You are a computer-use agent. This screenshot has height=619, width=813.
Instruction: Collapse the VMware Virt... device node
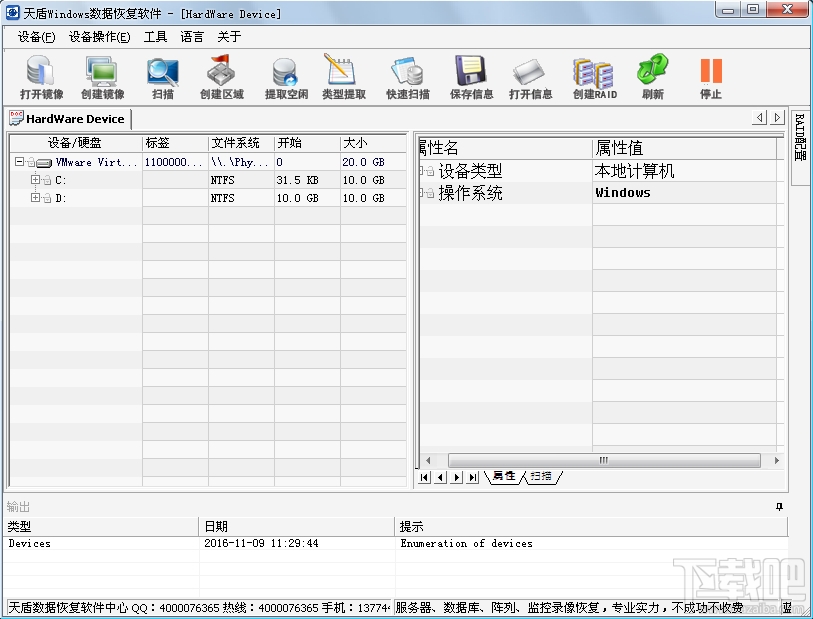(19, 162)
